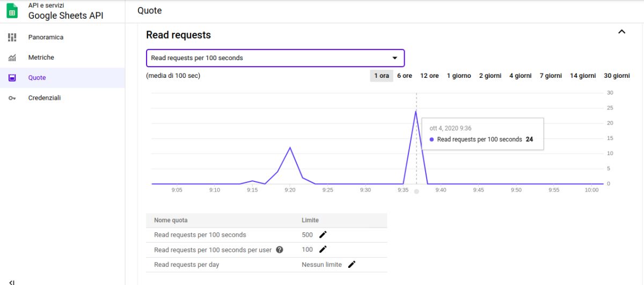
Task: Select the 30 giorni time range
Action: click(617, 76)
